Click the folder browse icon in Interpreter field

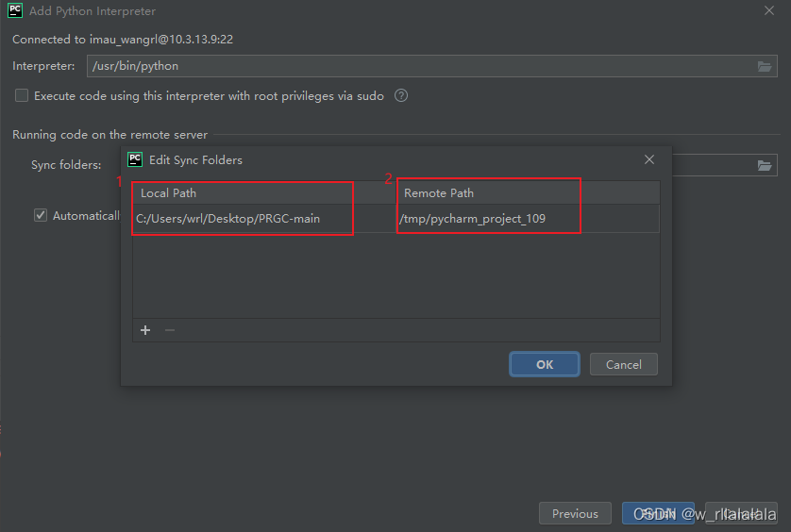[765, 67]
